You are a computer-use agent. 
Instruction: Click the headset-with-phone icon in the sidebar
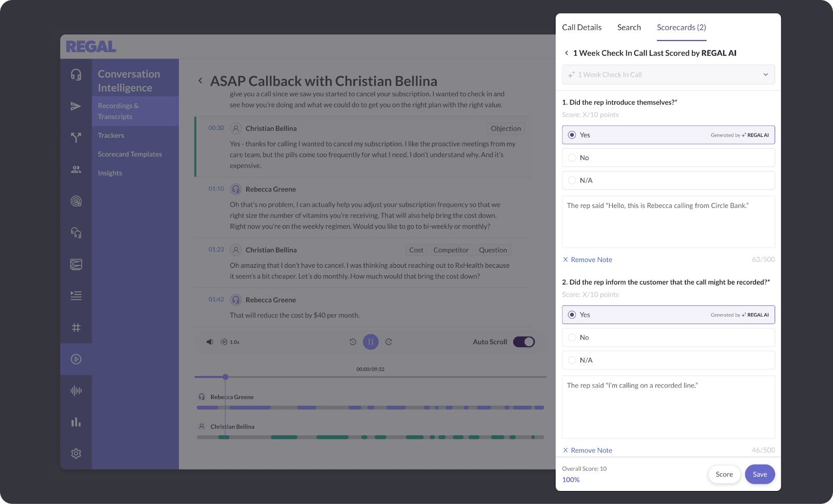[x=76, y=232]
